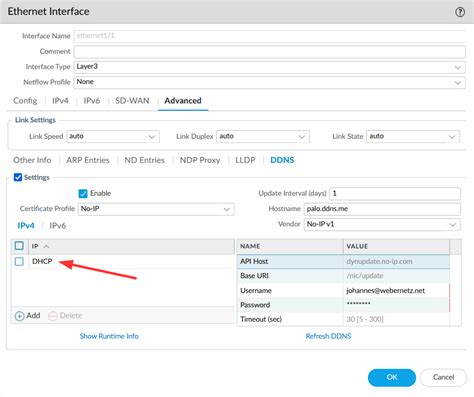Open the ND Entries sub-tab

pyautogui.click(x=144, y=160)
